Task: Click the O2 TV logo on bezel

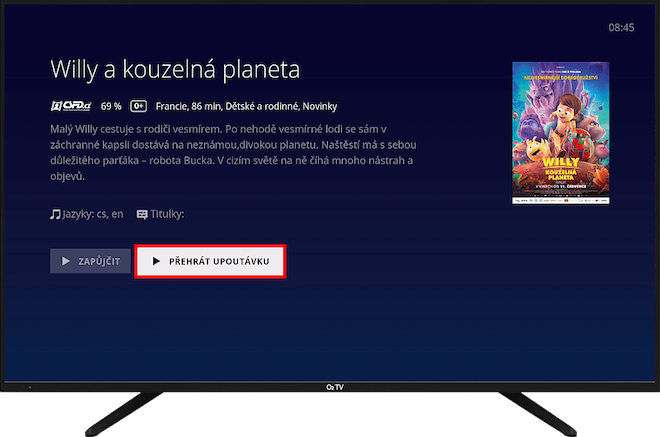Action: click(335, 387)
